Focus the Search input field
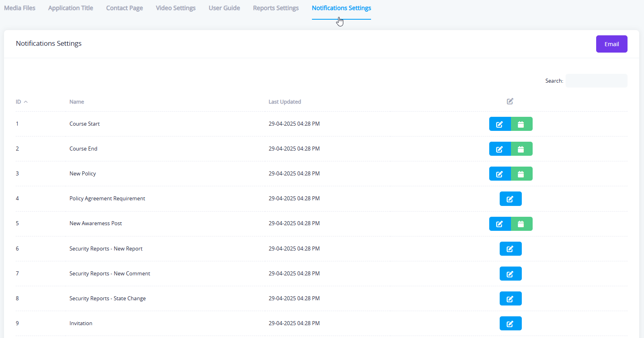644x338 pixels. [x=596, y=81]
